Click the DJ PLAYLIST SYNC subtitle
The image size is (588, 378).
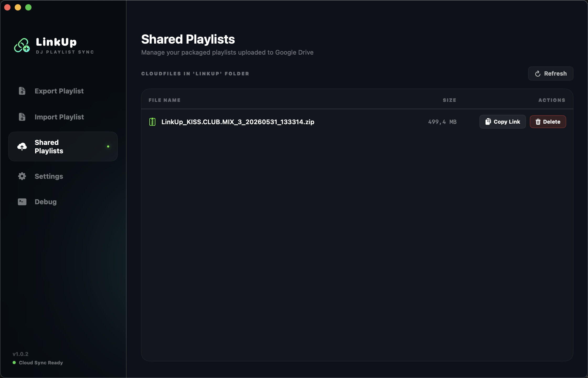coord(65,52)
